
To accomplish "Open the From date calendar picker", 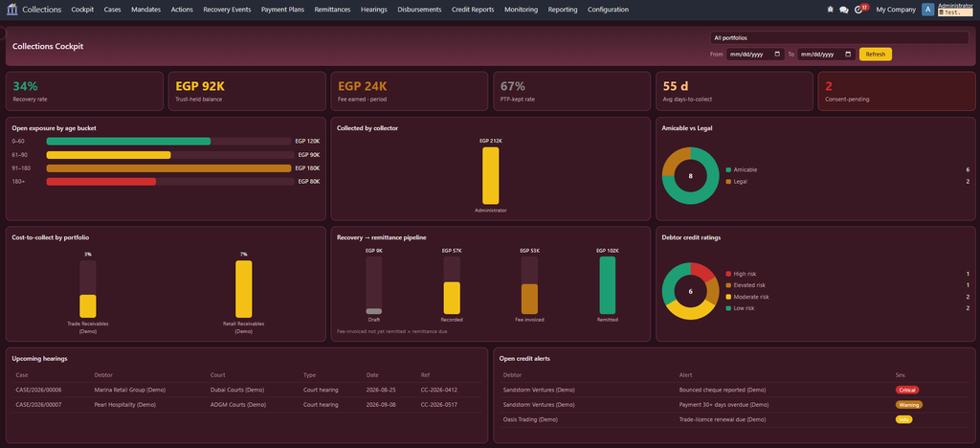I will 777,55.
